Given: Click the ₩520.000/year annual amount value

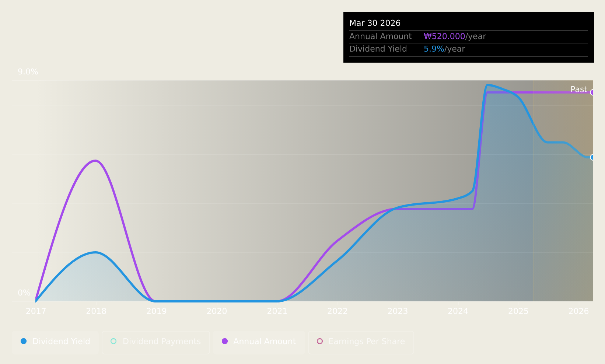Looking at the screenshot, I should (x=455, y=36).
